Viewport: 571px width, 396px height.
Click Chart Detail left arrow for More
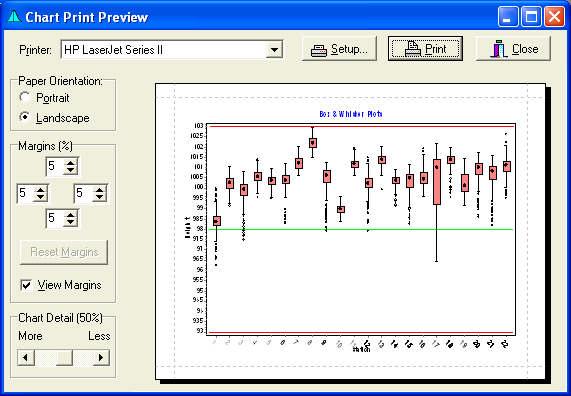point(26,357)
